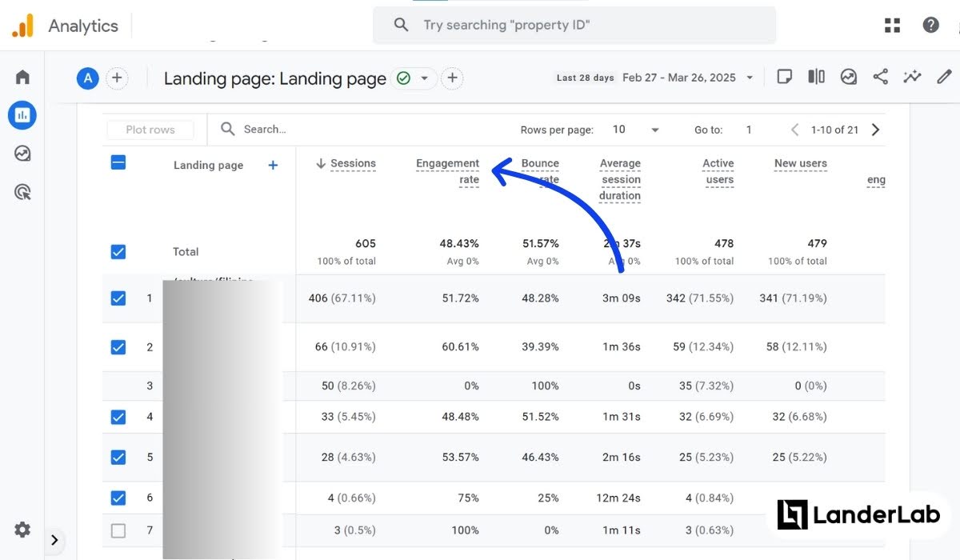The width and height of the screenshot is (960, 560).
Task: Add a comparison with the plus next to A
Action: coord(117,78)
